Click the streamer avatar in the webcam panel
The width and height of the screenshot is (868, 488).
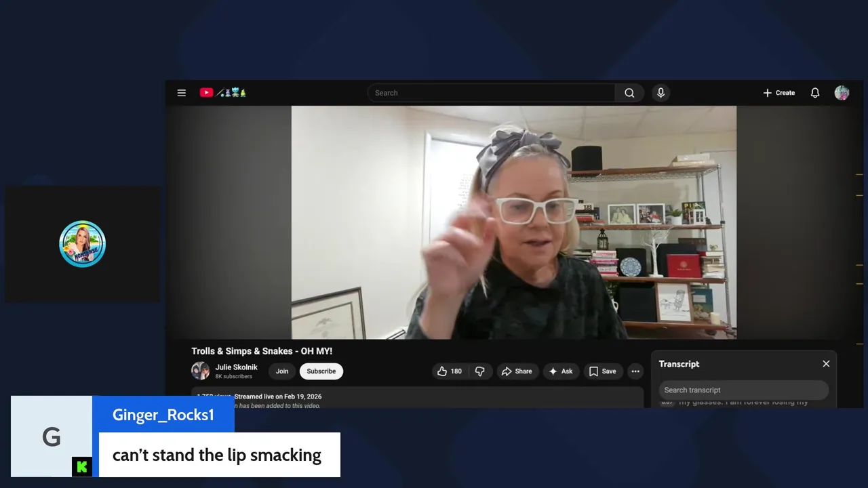coord(83,244)
